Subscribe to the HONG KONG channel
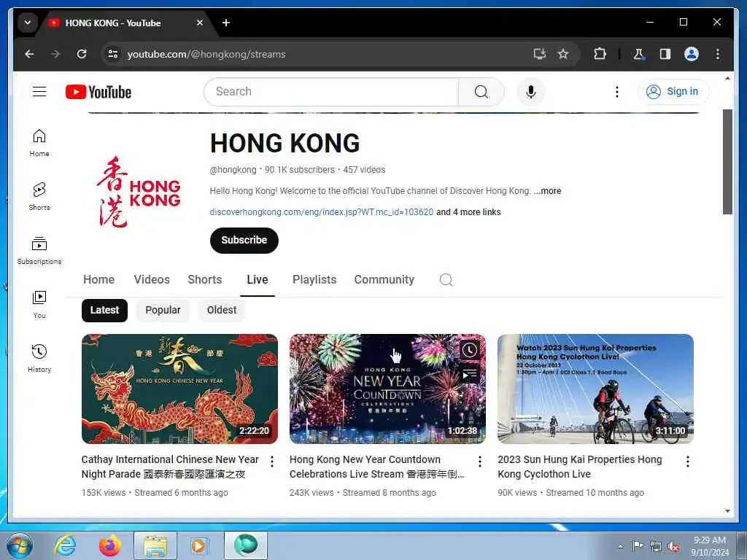This screenshot has width=747, height=560. point(244,240)
